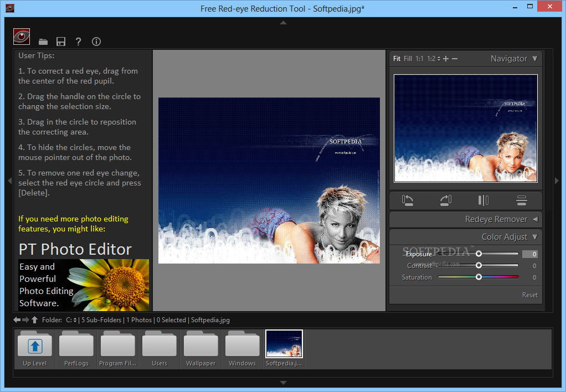566x392 pixels.
Task: Collapse the bottom filmstrip with the bottom arrow
Action: click(284, 383)
